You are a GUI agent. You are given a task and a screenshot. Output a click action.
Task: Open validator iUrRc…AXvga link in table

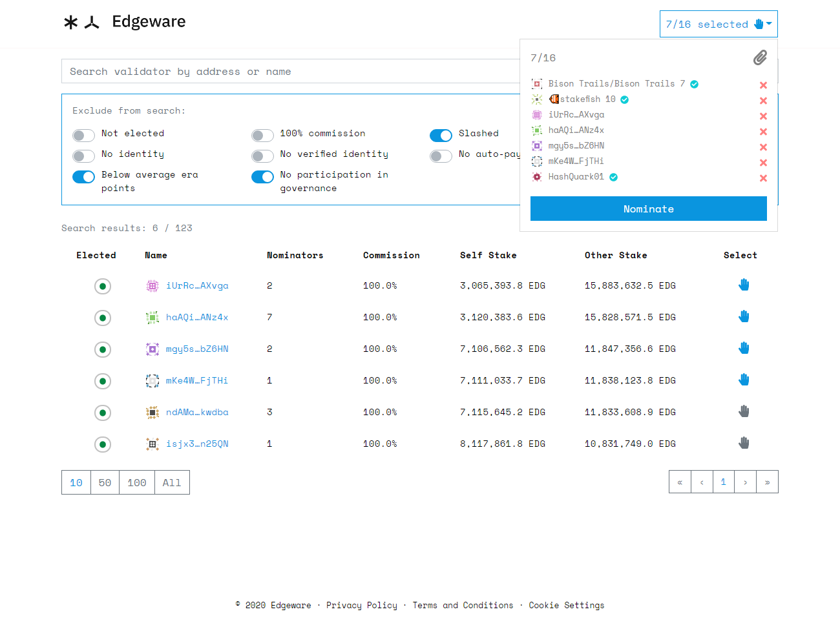197,285
